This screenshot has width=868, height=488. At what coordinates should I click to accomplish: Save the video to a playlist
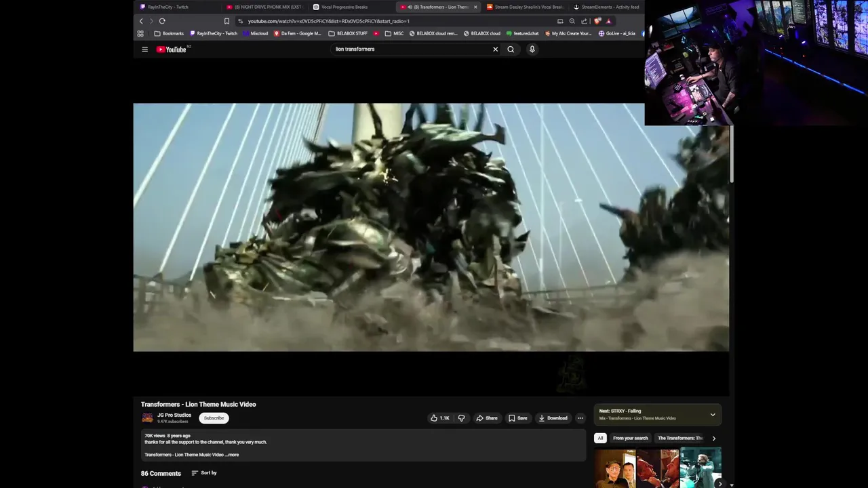(518, 418)
